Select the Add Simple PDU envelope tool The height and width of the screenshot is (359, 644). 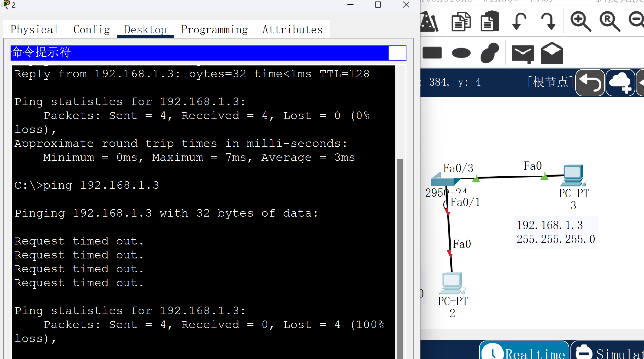pyautogui.click(x=523, y=53)
